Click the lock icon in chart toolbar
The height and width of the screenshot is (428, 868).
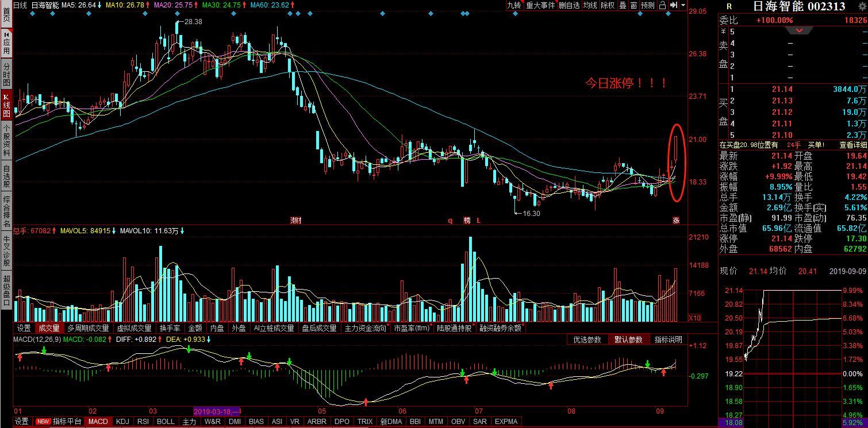click(x=663, y=5)
